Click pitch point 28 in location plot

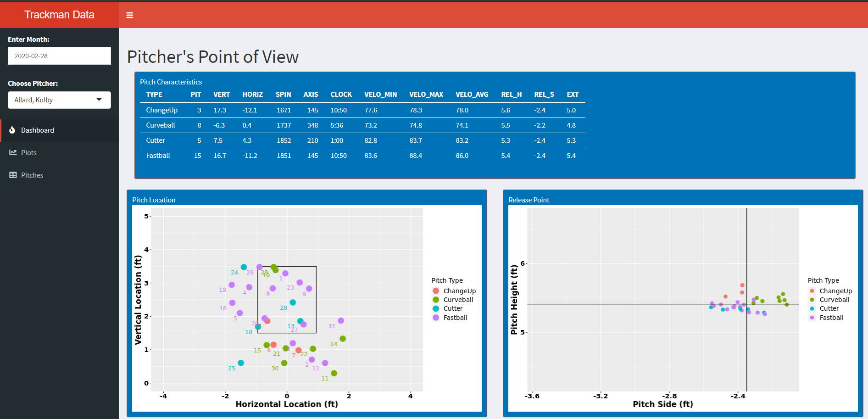[x=293, y=302]
